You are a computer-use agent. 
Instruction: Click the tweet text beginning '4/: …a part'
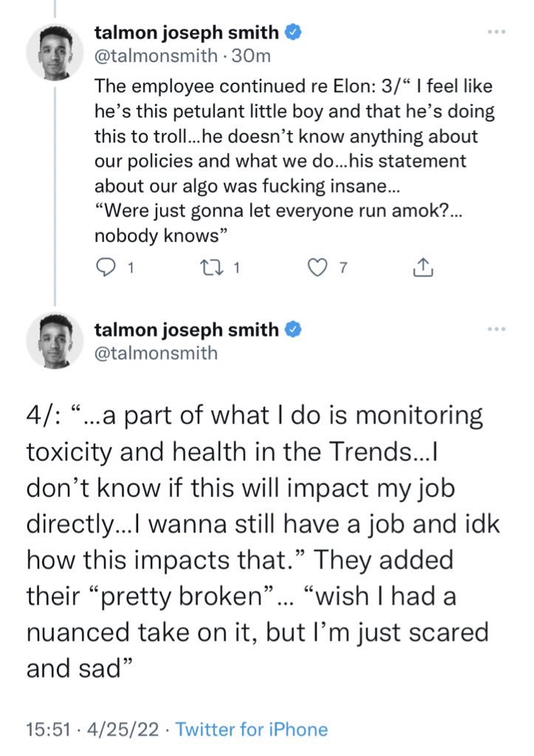pos(263,542)
